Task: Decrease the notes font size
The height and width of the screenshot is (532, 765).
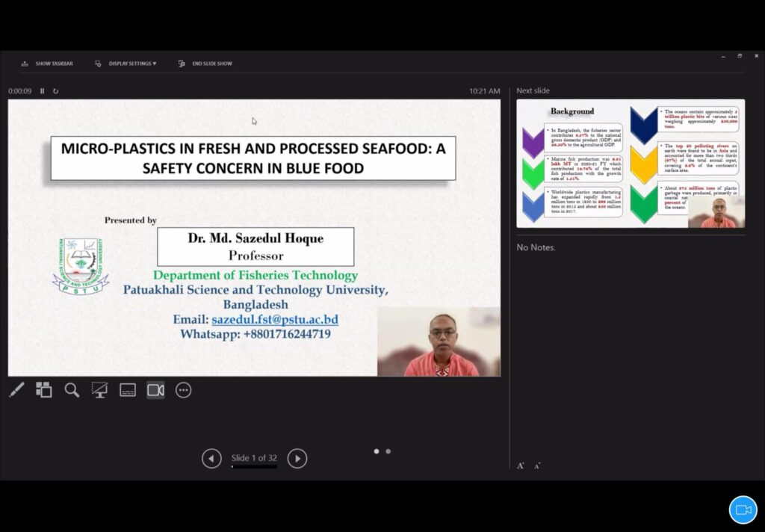Action: point(536,465)
